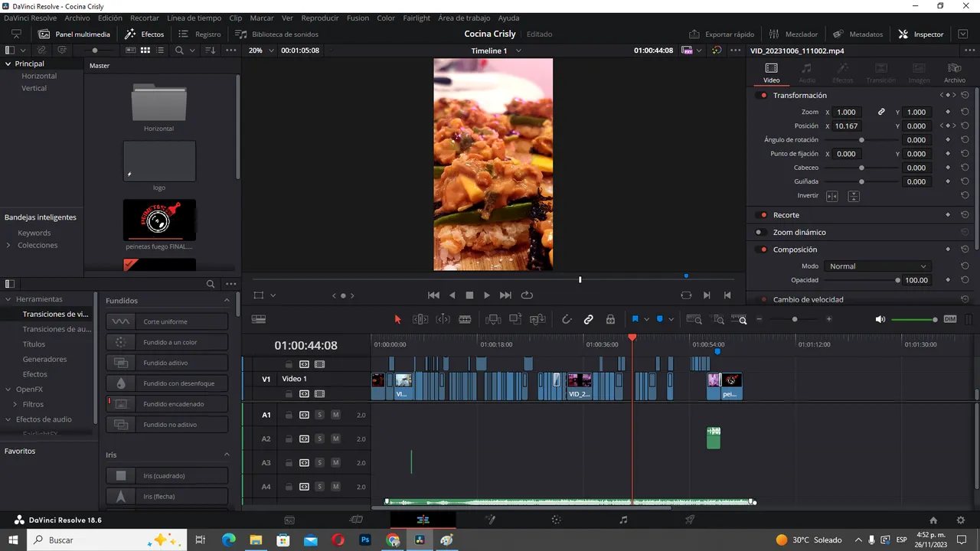
Task: Jump to first frame button
Action: [433, 295]
